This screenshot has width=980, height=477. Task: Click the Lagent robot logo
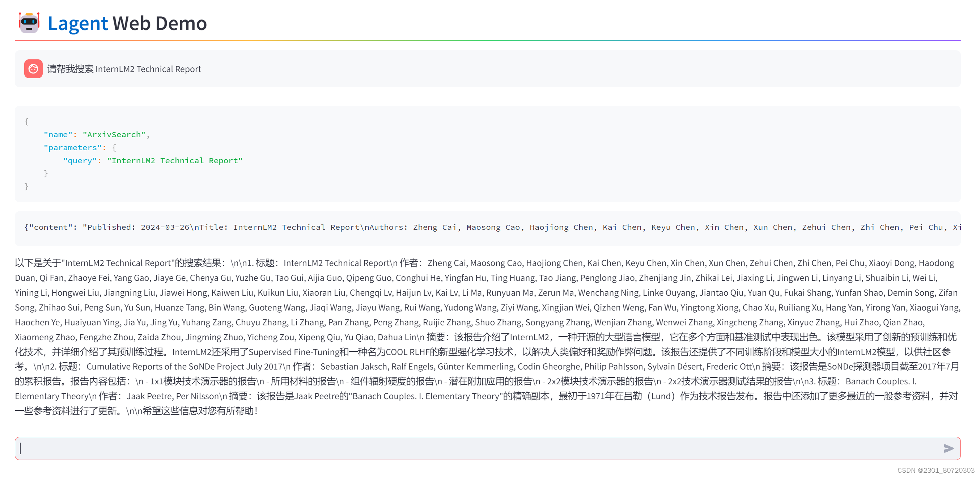pyautogui.click(x=29, y=23)
